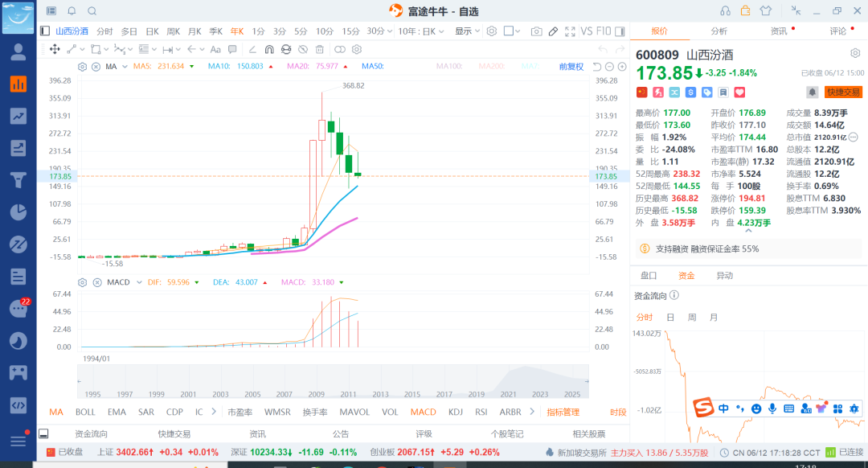This screenshot has height=468, width=868.
Task: Toggle the bottom panel collapse icon
Action: (43, 433)
